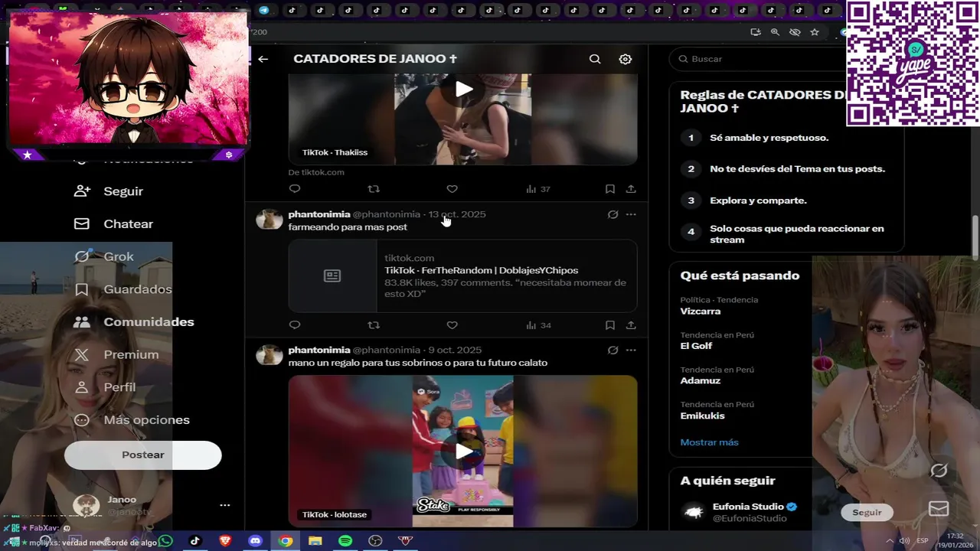Open the '9 oct. 2025' post timestamp
980x551 pixels.
tap(455, 350)
